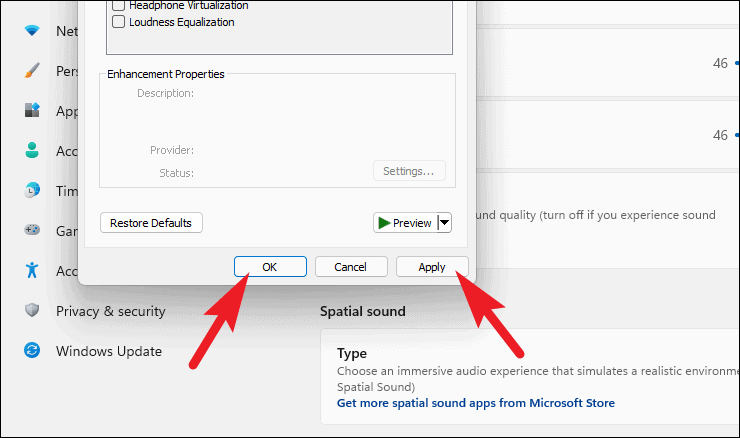
Task: Click the Network Wi-Fi icon in sidebar
Action: click(33, 31)
